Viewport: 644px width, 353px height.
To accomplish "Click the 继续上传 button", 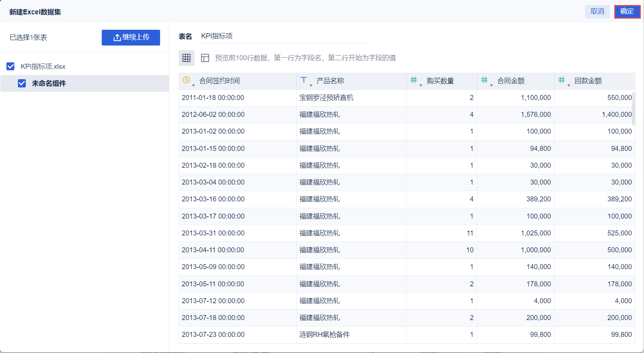I will 131,38.
